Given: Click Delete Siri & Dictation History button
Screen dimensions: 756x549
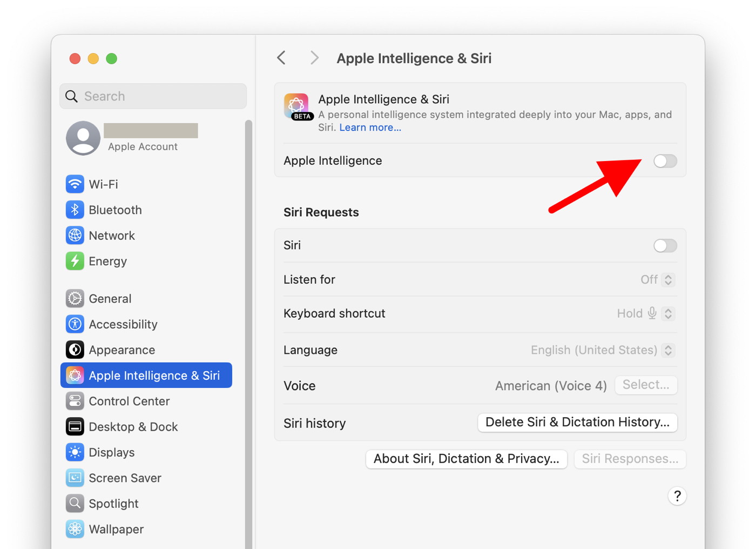Looking at the screenshot, I should click(577, 423).
